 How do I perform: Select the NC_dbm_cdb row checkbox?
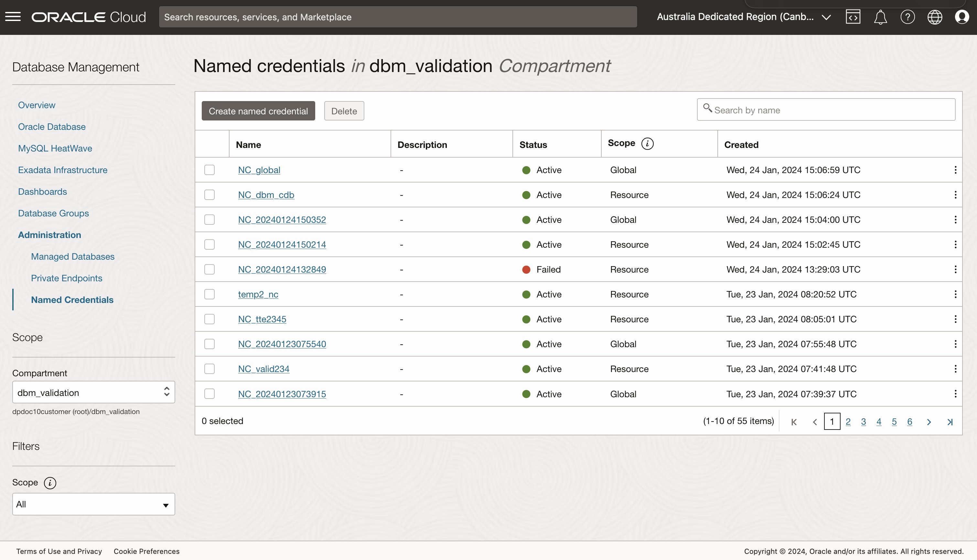pos(209,195)
